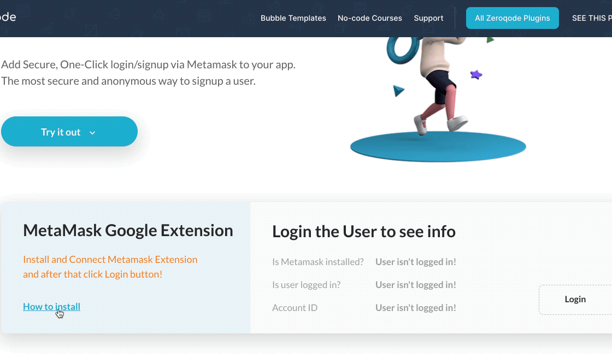Click the All Zeroqode Plugins button
Viewport: 612px width, 364px height.
click(x=512, y=18)
